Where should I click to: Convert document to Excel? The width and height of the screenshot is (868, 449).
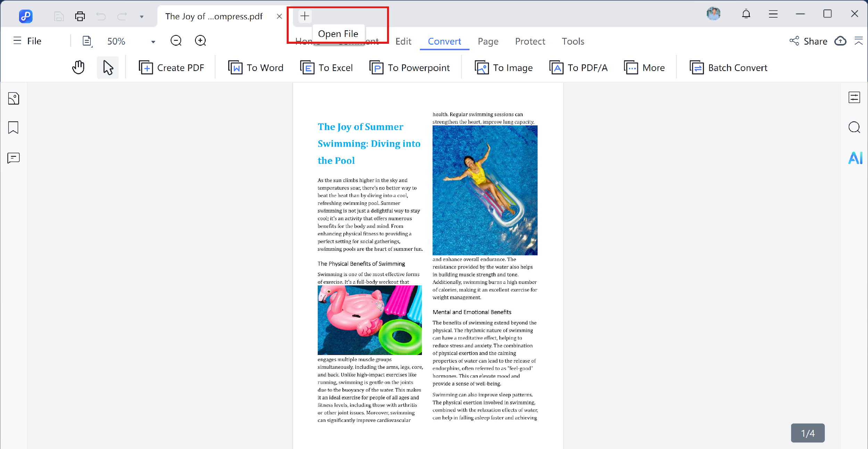pos(326,67)
